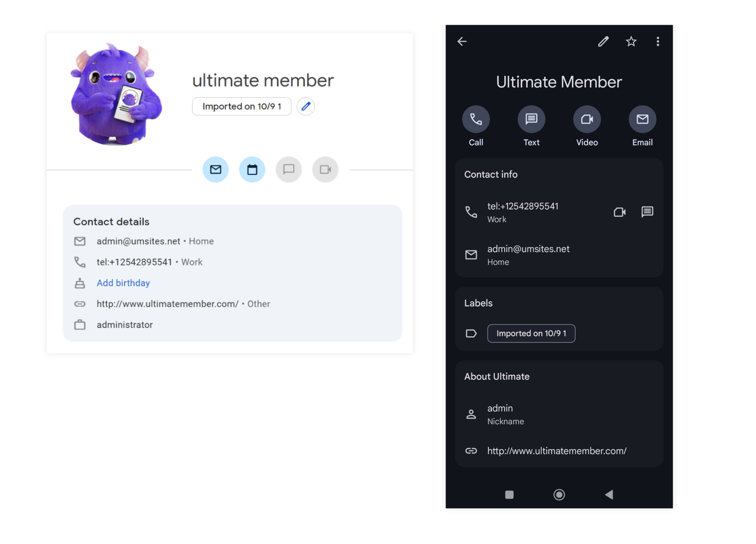Tap link icon beside mobile website URL
756x544 pixels.
click(x=471, y=451)
